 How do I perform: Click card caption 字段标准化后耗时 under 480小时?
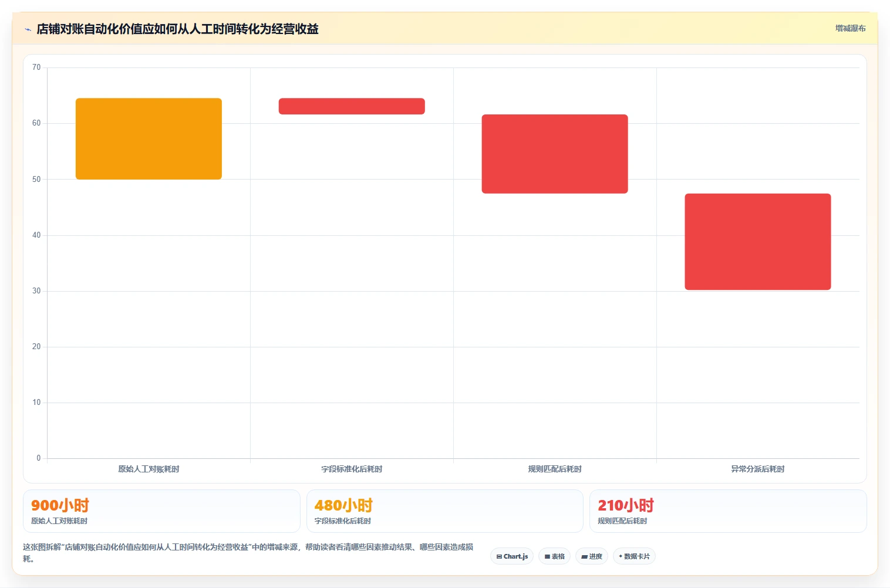[343, 521]
